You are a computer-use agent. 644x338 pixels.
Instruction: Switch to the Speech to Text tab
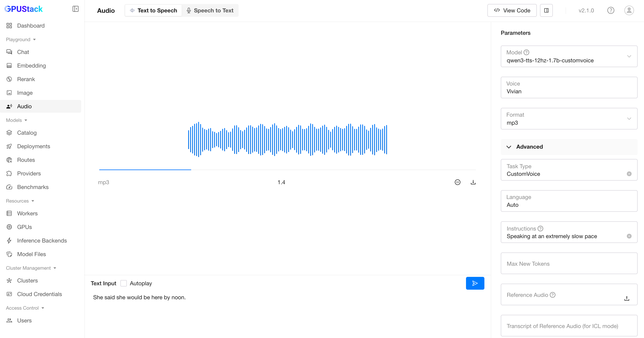point(210,10)
